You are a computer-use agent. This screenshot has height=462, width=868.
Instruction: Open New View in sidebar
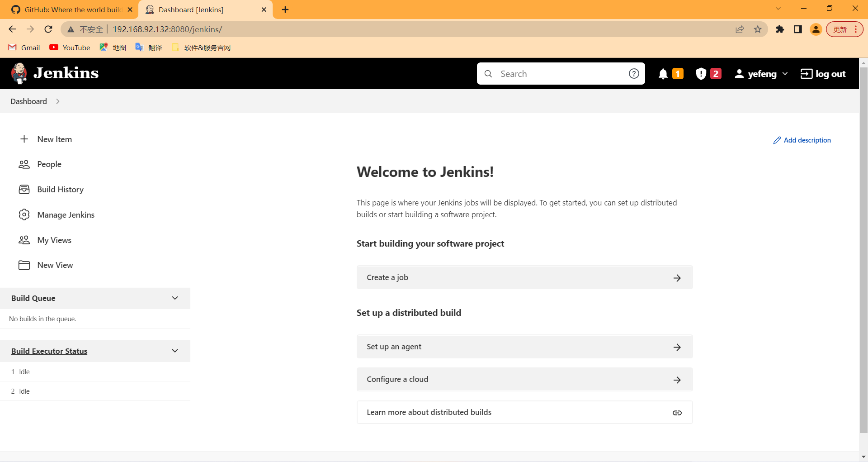(x=55, y=265)
